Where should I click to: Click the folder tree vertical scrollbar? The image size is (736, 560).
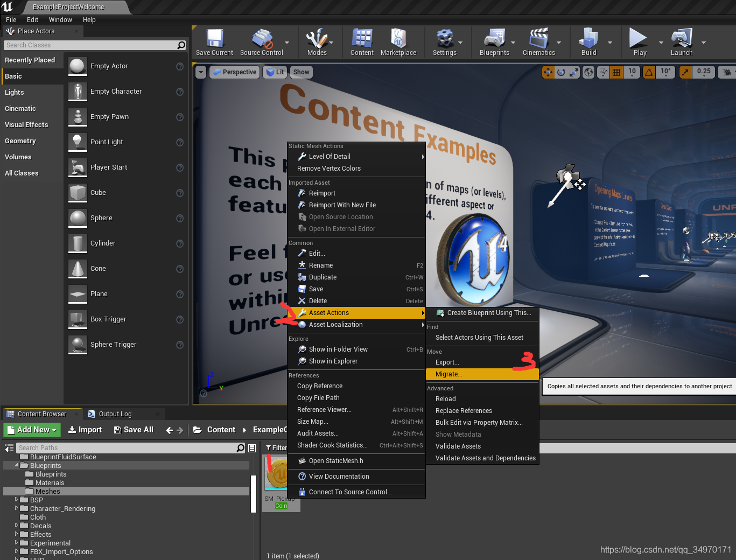[x=254, y=493]
